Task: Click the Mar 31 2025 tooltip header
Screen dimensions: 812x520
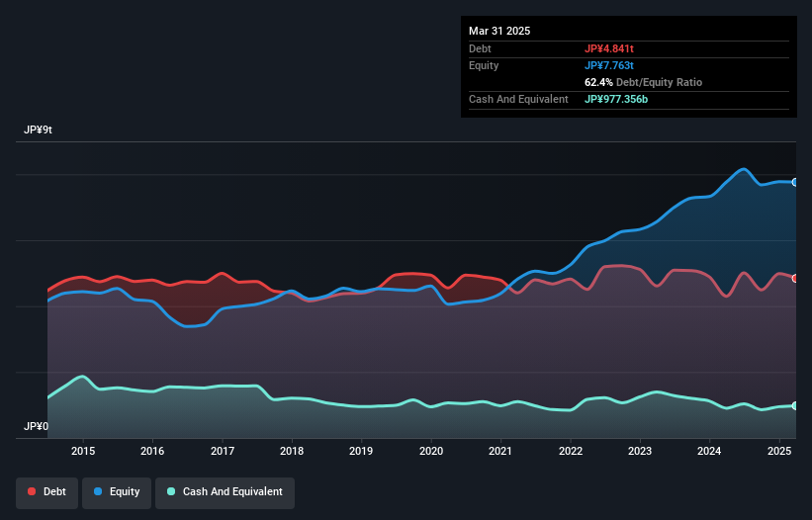Action: 499,31
